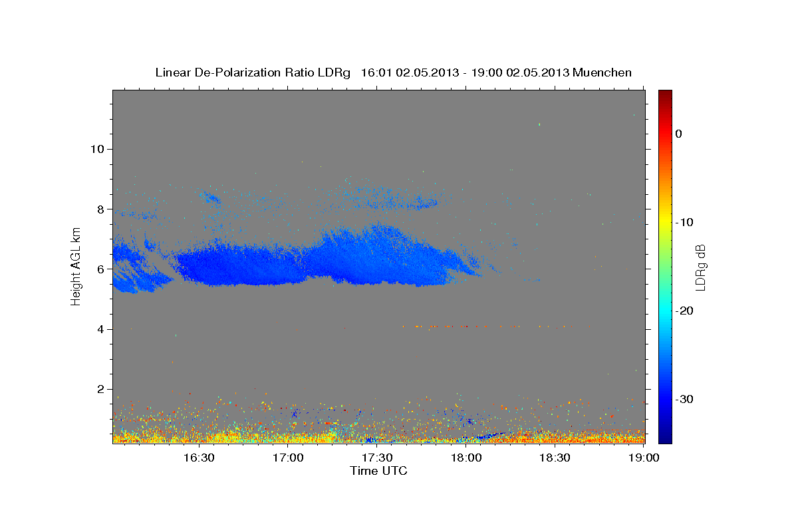Click the height tick label 8

click(100, 209)
